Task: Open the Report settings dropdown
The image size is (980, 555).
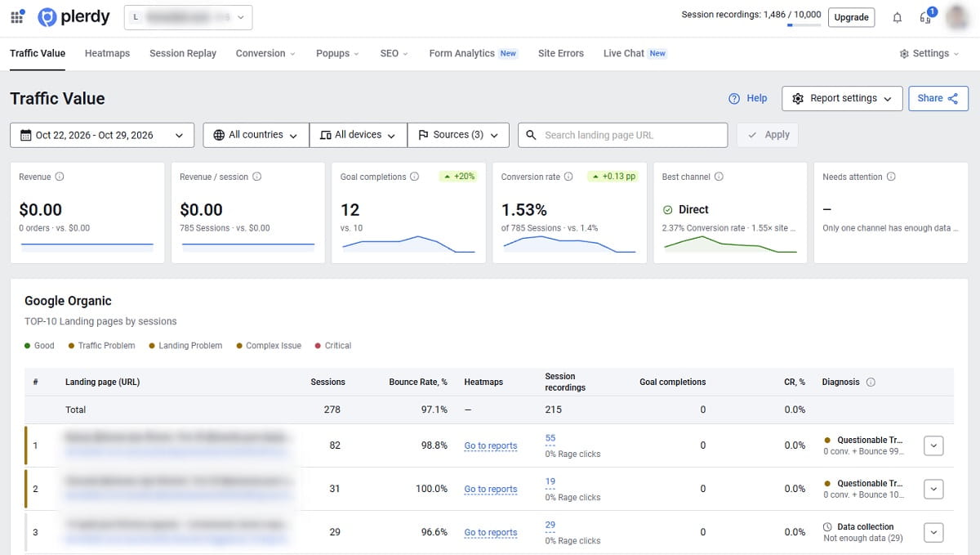Action: pos(842,98)
